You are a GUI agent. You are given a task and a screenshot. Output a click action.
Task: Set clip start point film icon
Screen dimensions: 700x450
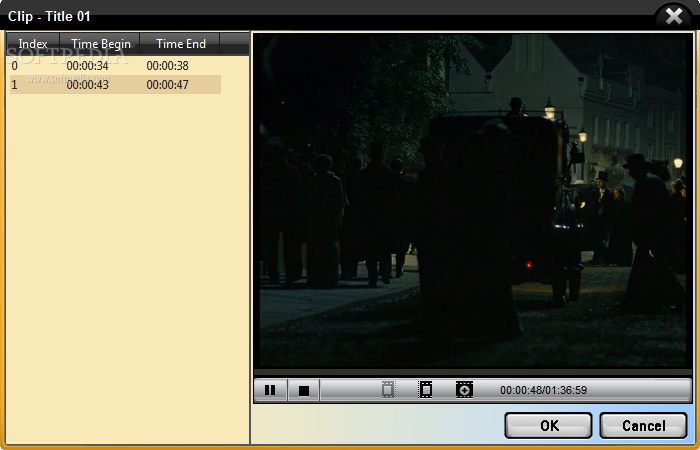point(388,390)
